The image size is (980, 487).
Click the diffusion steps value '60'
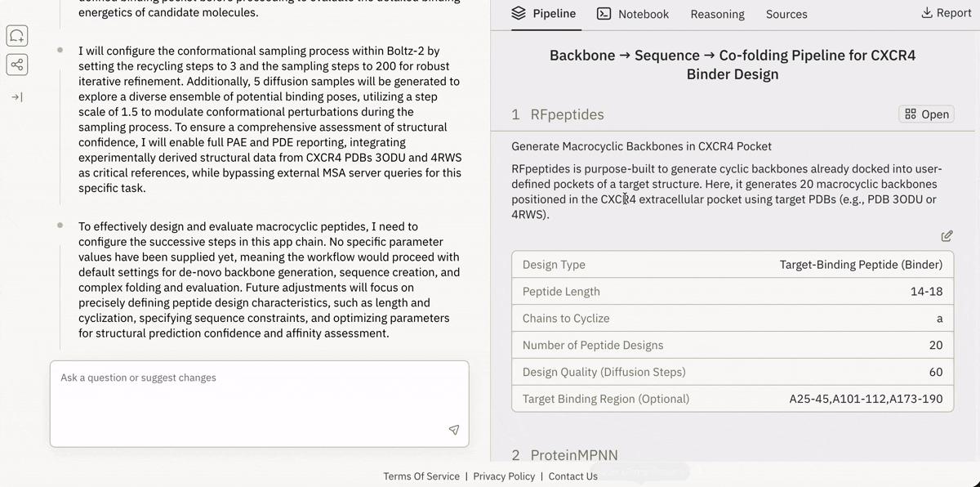click(x=936, y=372)
